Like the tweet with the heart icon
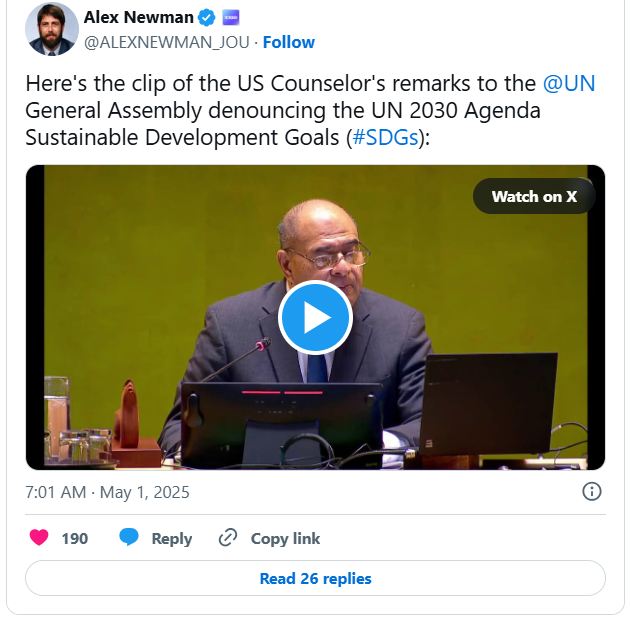Viewport: 631px width, 618px height. click(39, 538)
